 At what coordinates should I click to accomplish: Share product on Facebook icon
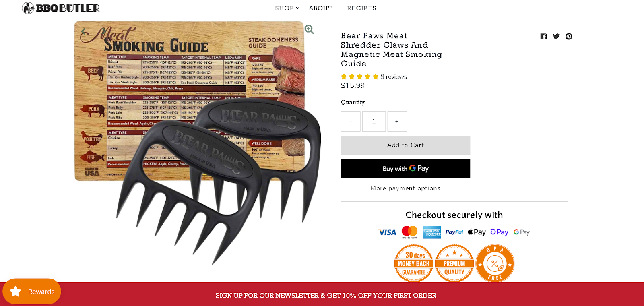pyautogui.click(x=543, y=36)
